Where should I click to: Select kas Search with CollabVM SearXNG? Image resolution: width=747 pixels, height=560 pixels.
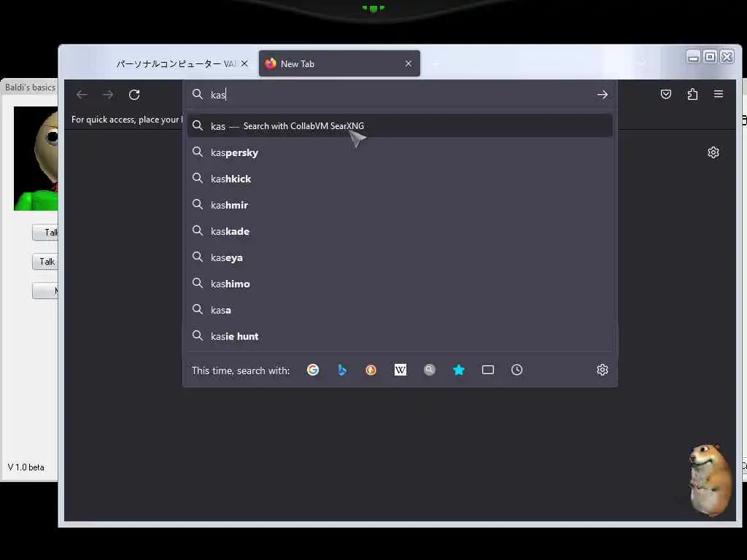click(400, 126)
